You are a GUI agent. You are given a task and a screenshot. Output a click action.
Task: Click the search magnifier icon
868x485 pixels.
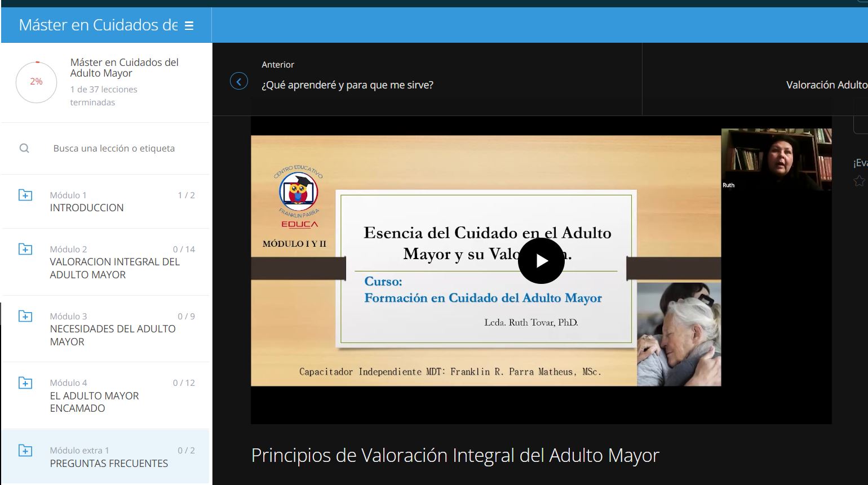click(x=24, y=148)
